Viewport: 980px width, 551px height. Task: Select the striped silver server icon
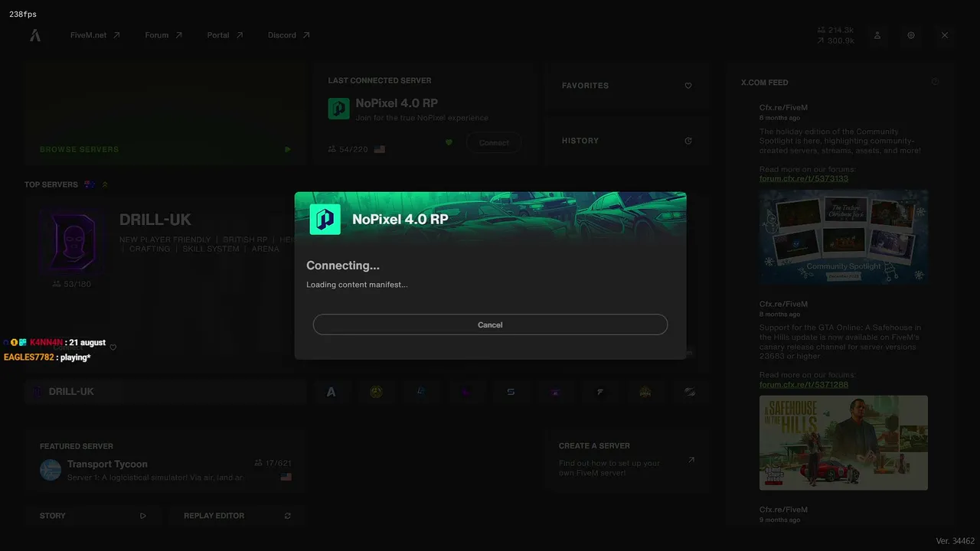(691, 392)
